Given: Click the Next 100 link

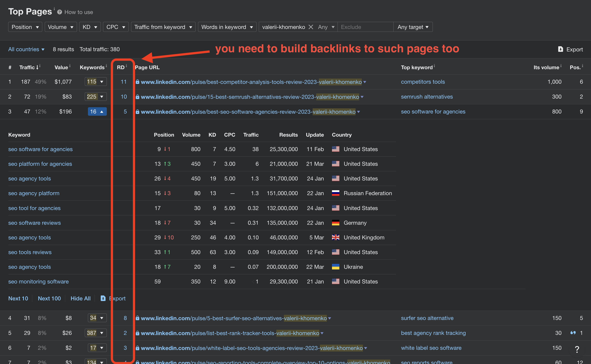Looking at the screenshot, I should point(49,299).
